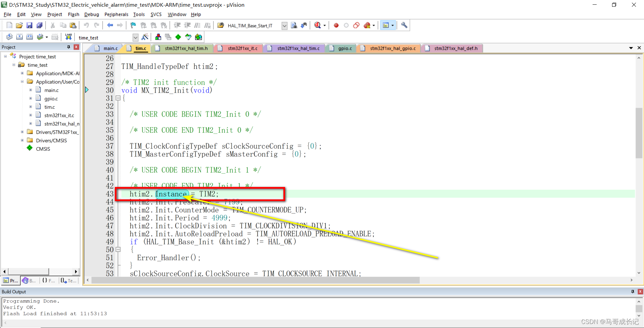Open the find text combo box dropdown

[x=284, y=26]
